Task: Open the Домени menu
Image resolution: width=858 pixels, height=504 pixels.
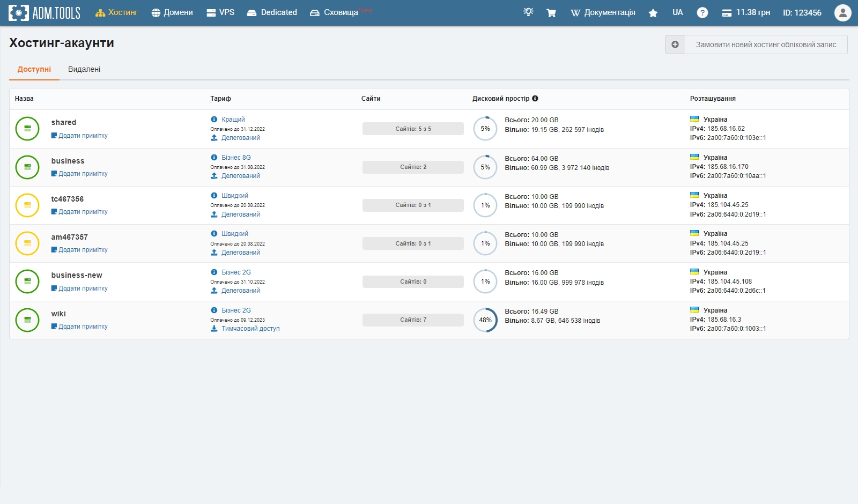Action: pyautogui.click(x=172, y=12)
